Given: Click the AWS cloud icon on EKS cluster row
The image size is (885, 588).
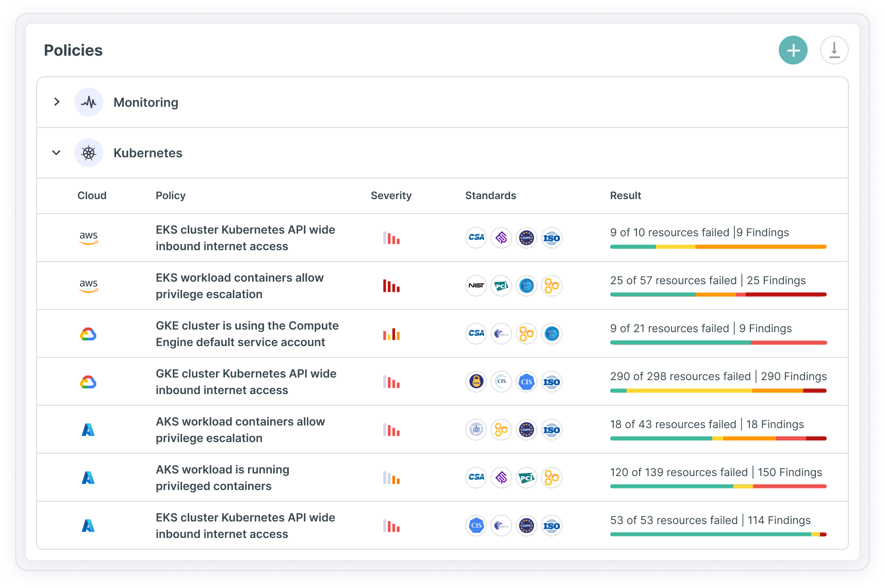Looking at the screenshot, I should pos(89,238).
